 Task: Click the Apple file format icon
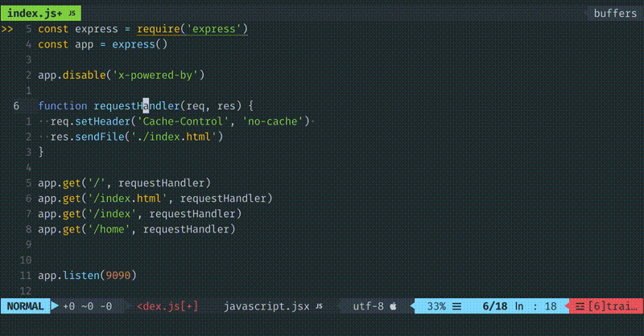(393, 306)
